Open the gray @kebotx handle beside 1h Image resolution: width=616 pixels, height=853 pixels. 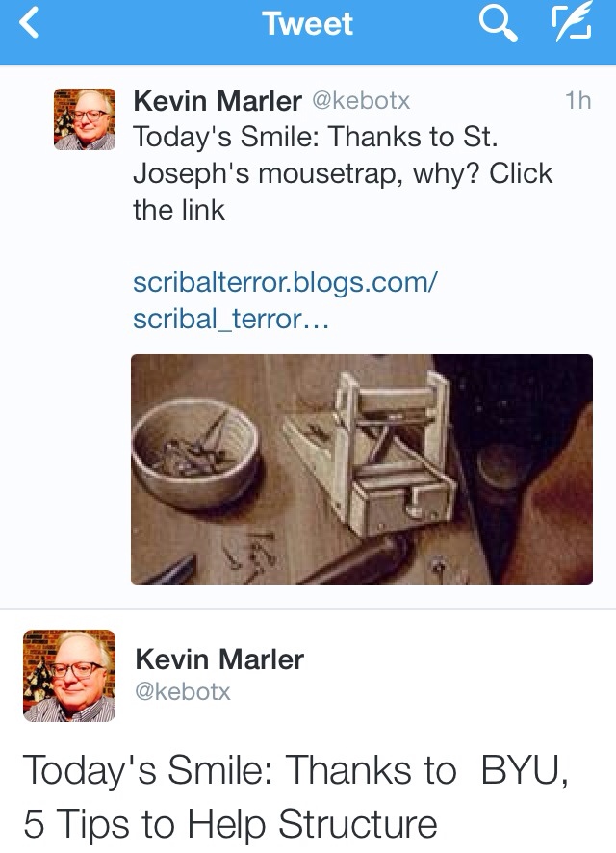point(361,101)
